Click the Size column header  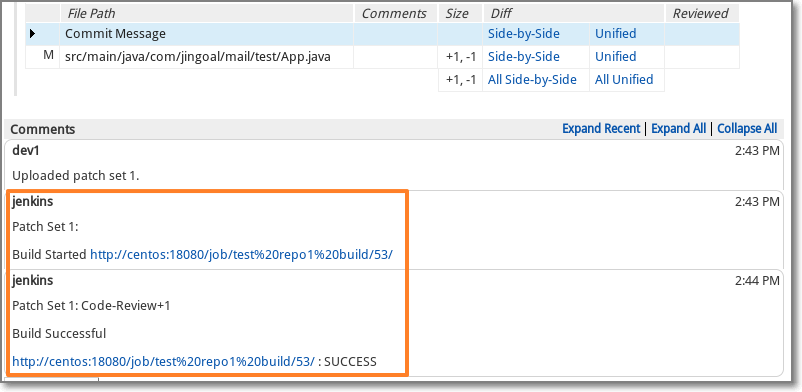(x=457, y=14)
